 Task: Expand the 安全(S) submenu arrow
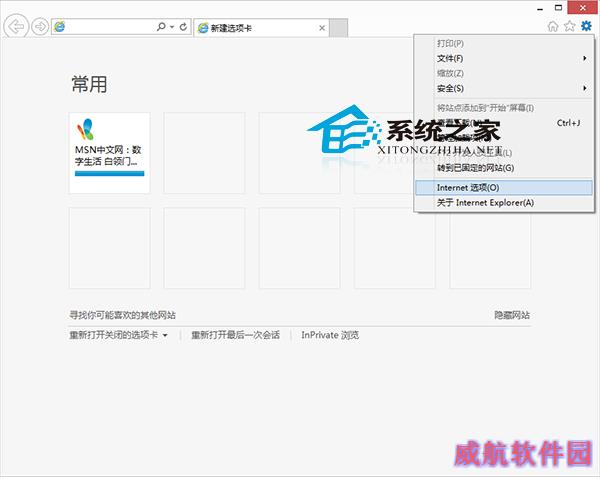[x=585, y=88]
